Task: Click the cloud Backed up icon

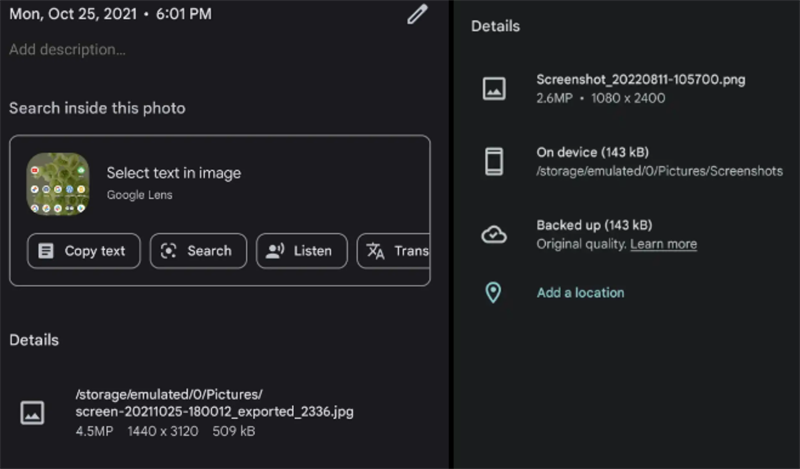Action: coord(494,234)
